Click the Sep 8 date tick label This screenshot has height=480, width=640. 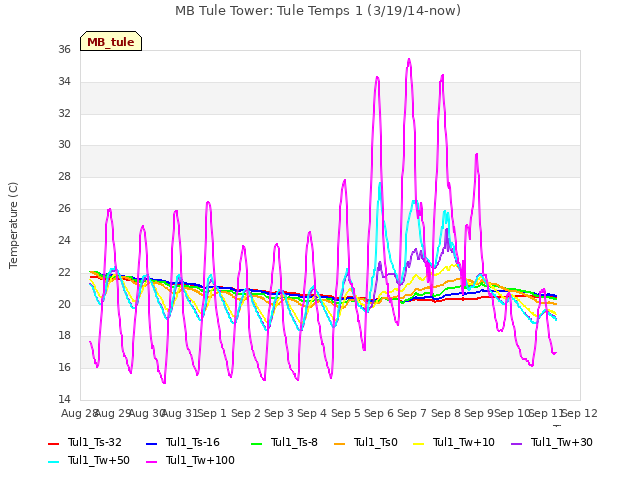tap(446, 413)
